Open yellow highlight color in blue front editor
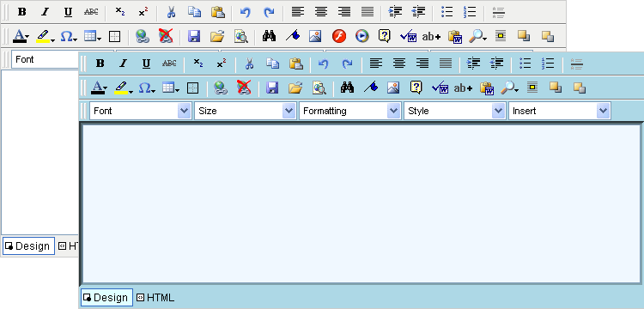 click(123, 88)
